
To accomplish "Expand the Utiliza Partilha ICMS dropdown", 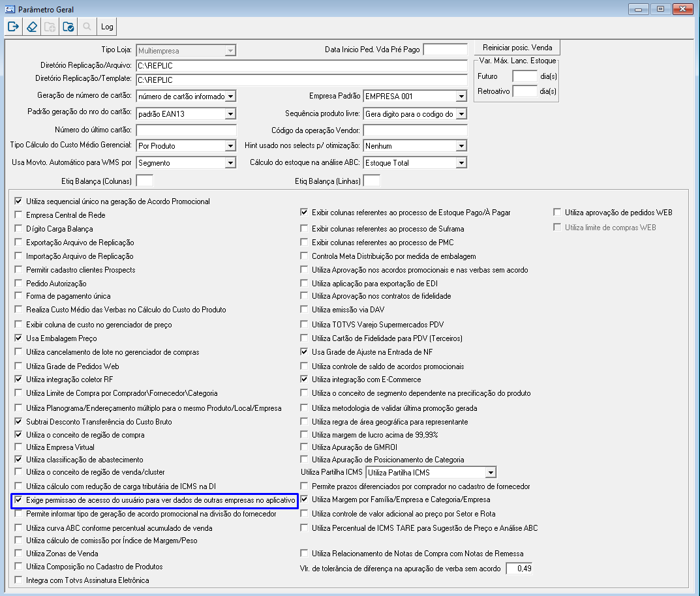I will pyautogui.click(x=491, y=472).
